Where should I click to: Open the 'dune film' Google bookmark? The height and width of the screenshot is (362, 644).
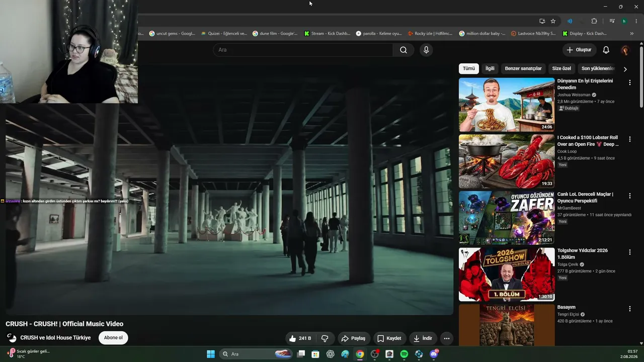tap(275, 34)
